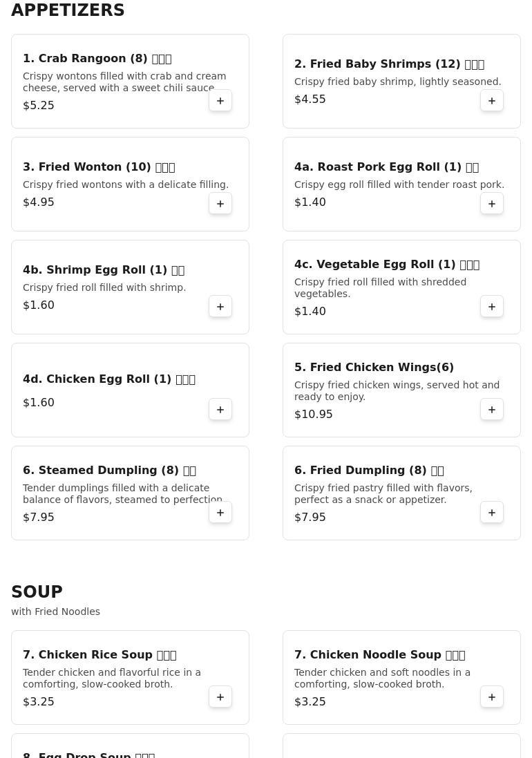The image size is (532, 758).
Task: Add Steamed Dumpling (8) to cart
Action: (220, 513)
